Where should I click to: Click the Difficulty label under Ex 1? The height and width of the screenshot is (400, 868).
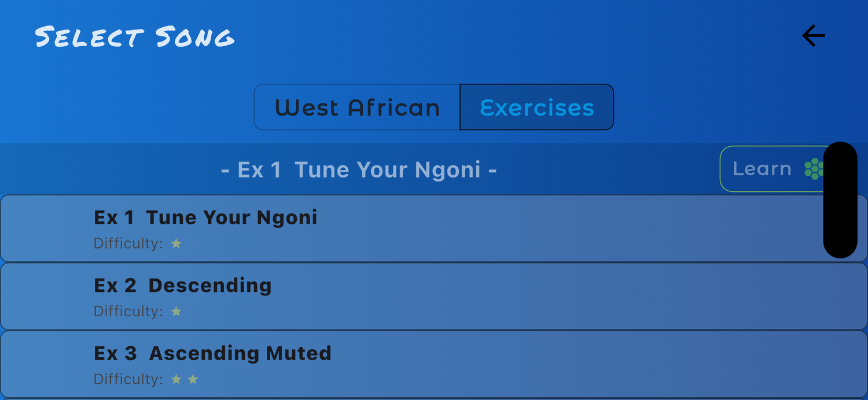pos(128,243)
